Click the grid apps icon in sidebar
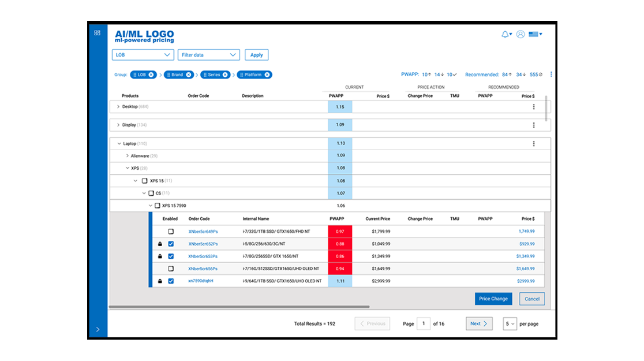The height and width of the screenshot is (361, 644). pos(98,33)
